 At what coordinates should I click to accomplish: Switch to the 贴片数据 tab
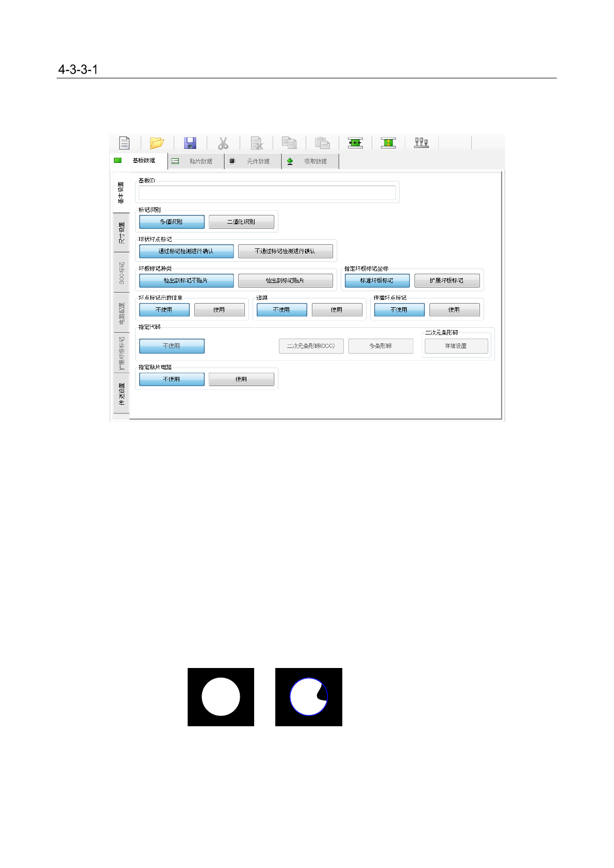click(196, 161)
